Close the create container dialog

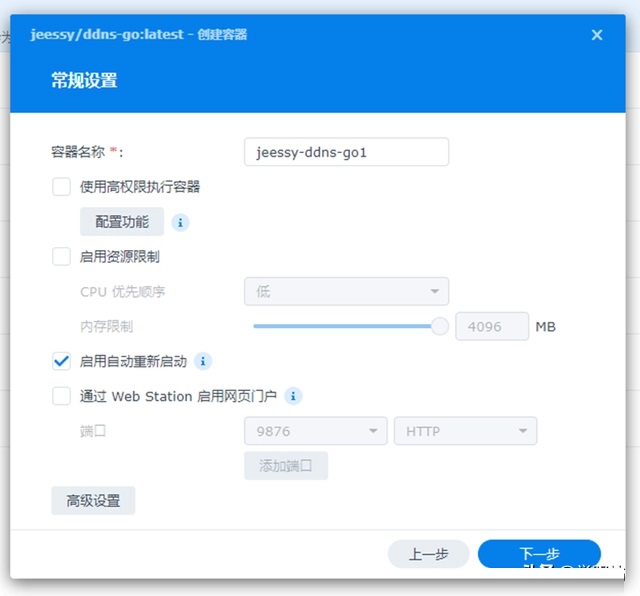point(597,35)
